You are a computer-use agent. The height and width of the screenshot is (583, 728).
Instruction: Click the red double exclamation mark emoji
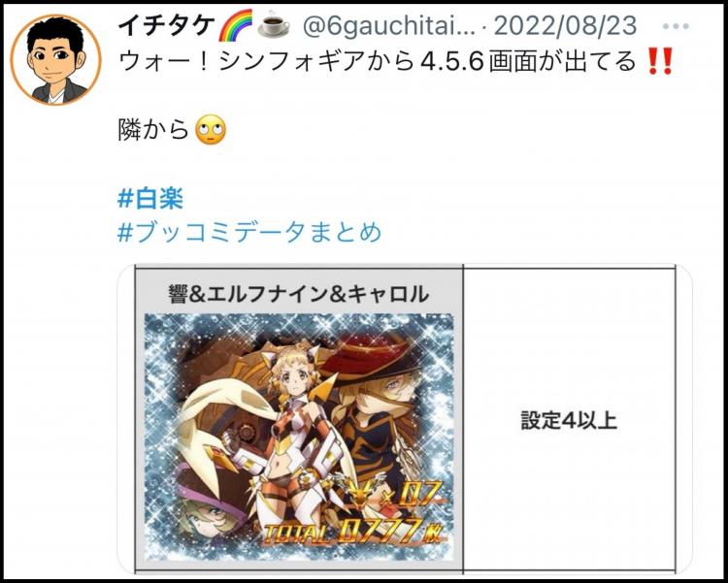pos(660,63)
